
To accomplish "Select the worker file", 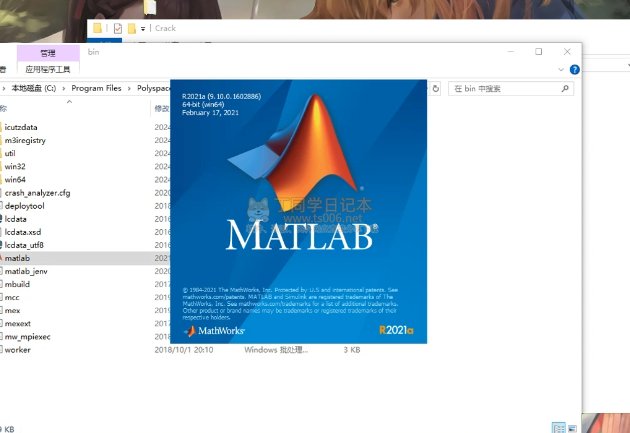I will (18, 350).
